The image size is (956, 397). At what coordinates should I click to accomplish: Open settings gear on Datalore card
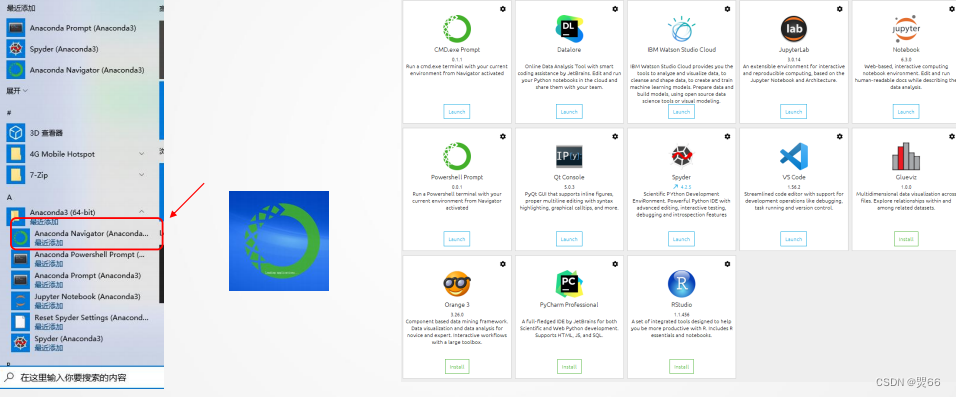point(615,9)
